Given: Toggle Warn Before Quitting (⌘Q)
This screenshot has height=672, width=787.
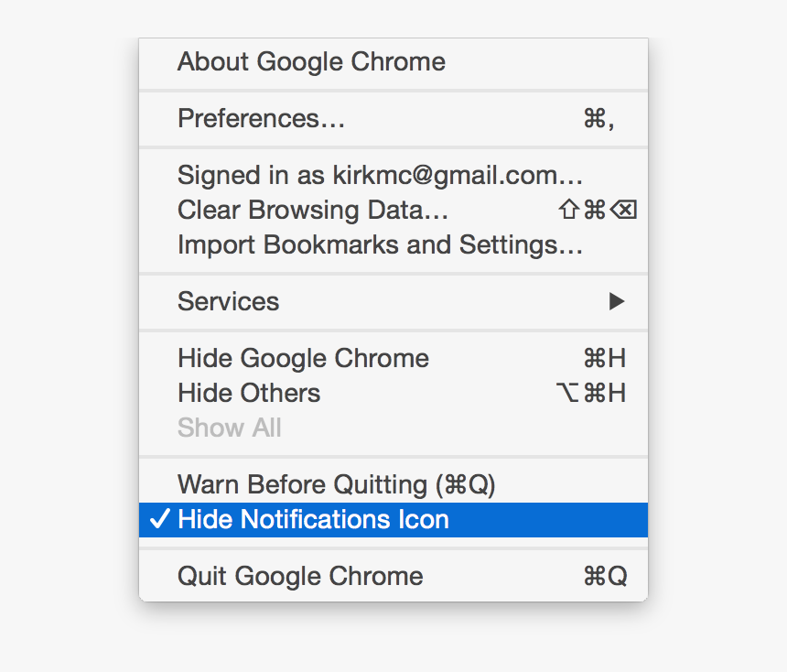Looking at the screenshot, I should pyautogui.click(x=393, y=484).
